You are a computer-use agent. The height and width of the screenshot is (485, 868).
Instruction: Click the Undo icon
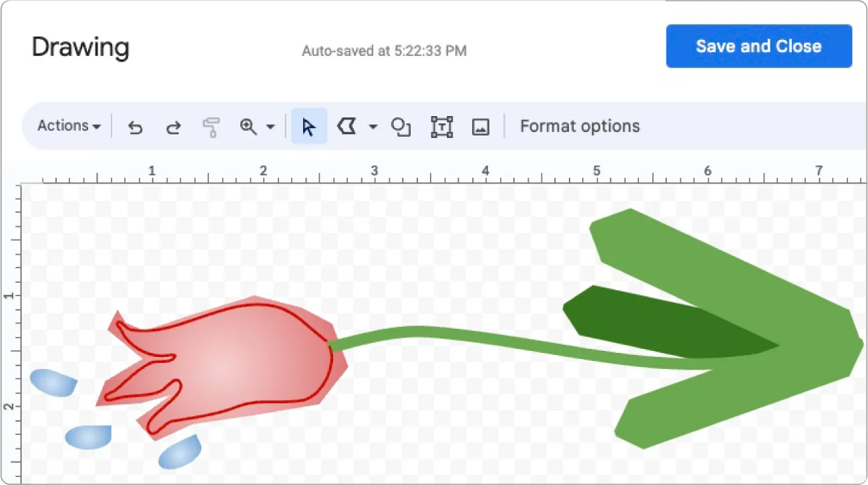(135, 126)
